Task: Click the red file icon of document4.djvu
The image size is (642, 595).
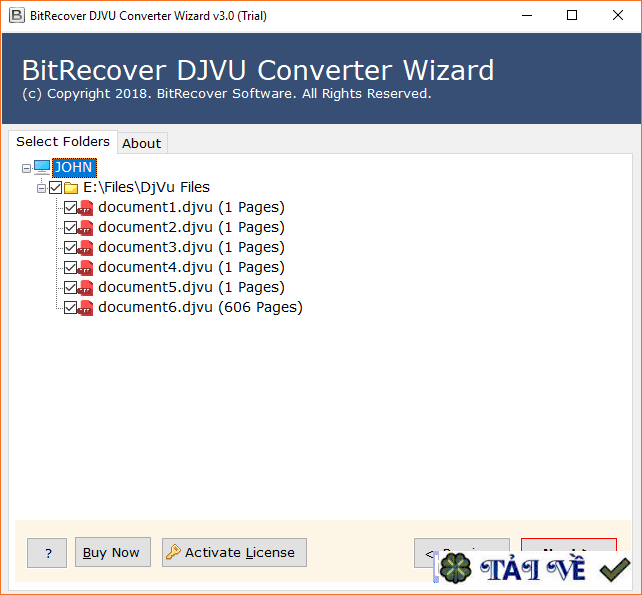Action: tap(86, 268)
